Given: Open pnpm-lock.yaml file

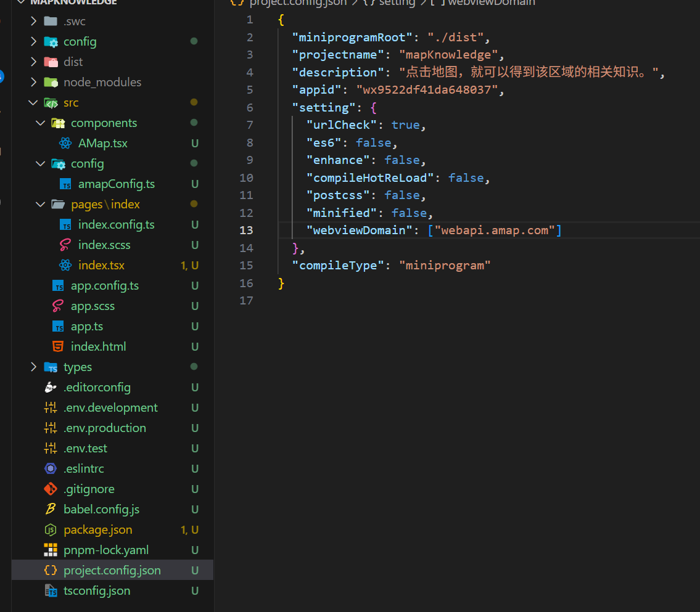Looking at the screenshot, I should click(106, 550).
